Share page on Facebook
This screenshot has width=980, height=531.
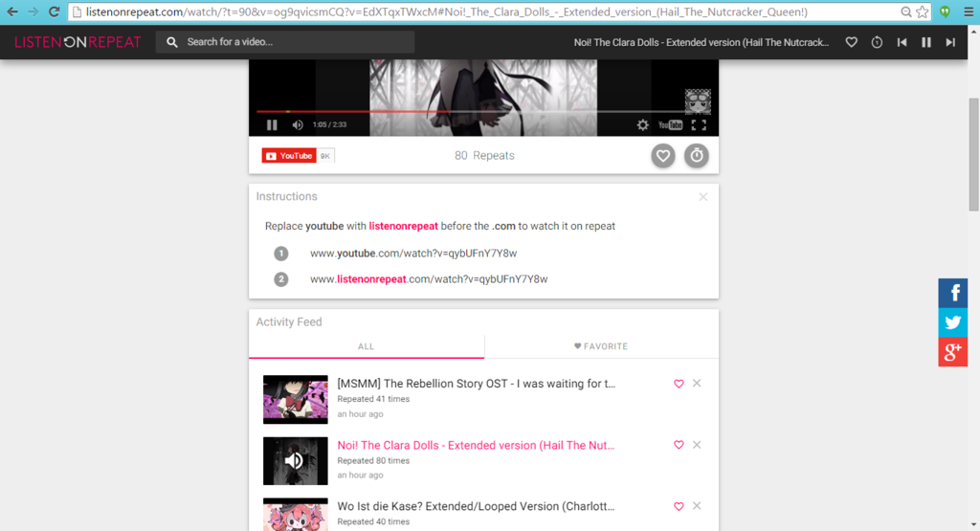coord(952,293)
